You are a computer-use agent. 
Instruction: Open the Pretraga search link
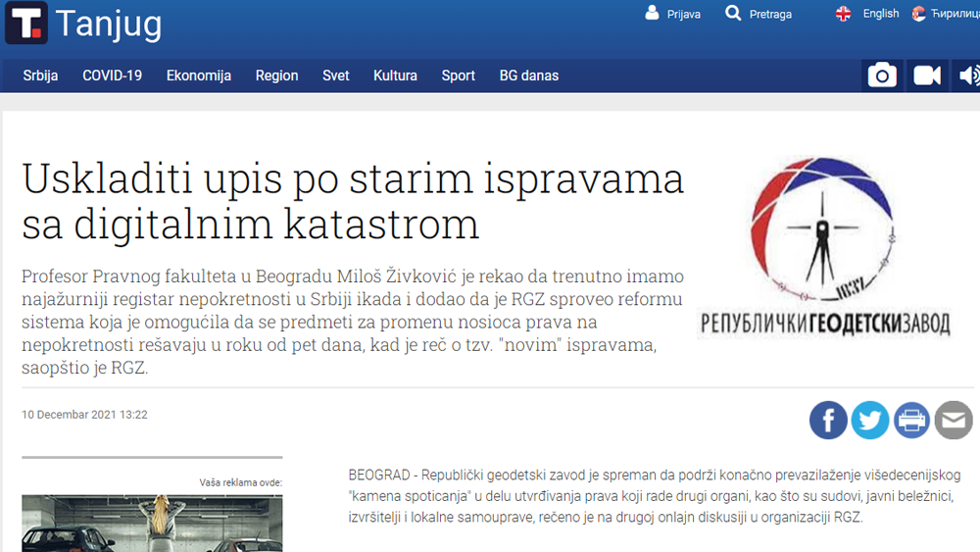(x=770, y=15)
